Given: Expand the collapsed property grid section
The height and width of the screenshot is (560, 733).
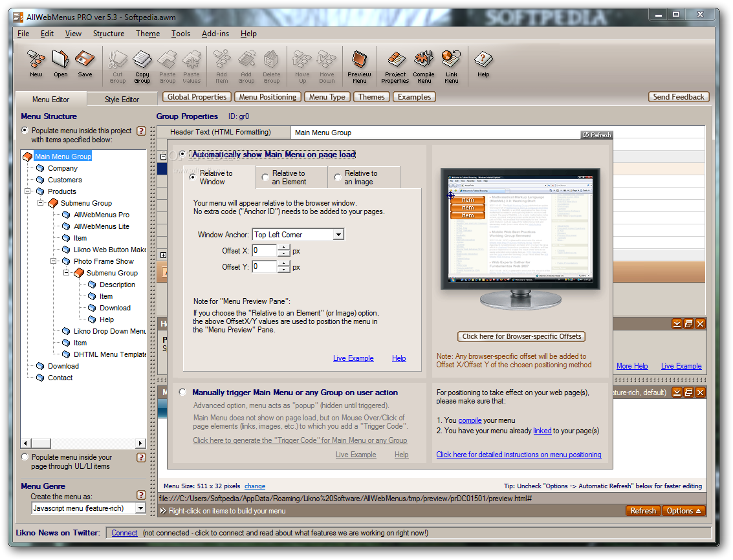Looking at the screenshot, I should coord(163,255).
